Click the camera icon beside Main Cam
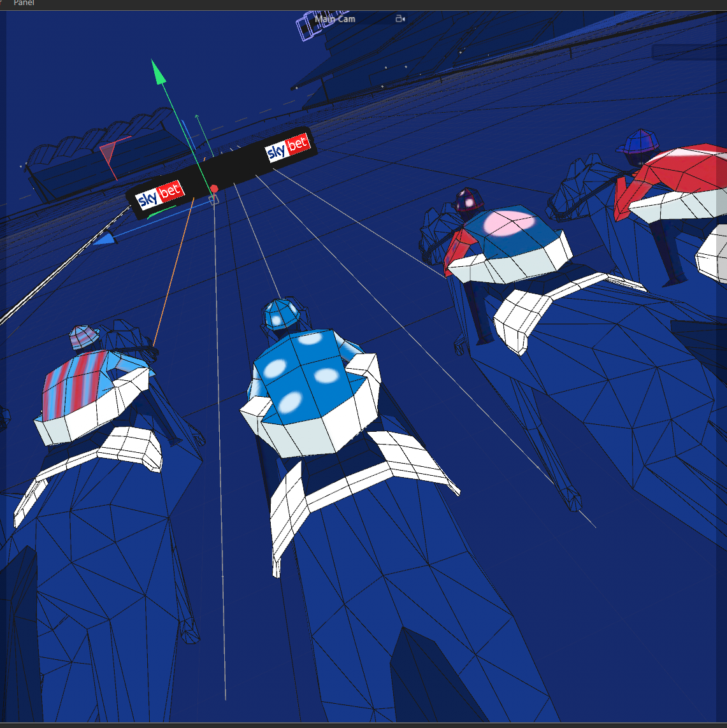727x728 pixels. [x=400, y=18]
